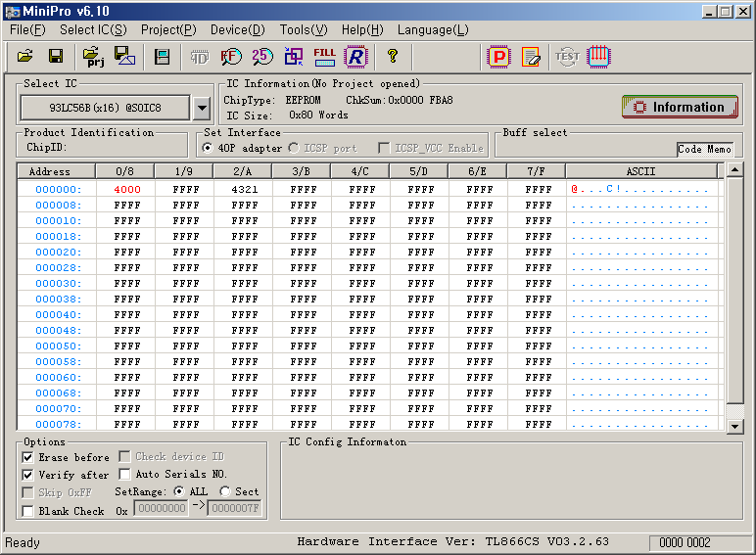756x555 pixels.
Task: Click the 3/B column header
Action: (x=302, y=171)
